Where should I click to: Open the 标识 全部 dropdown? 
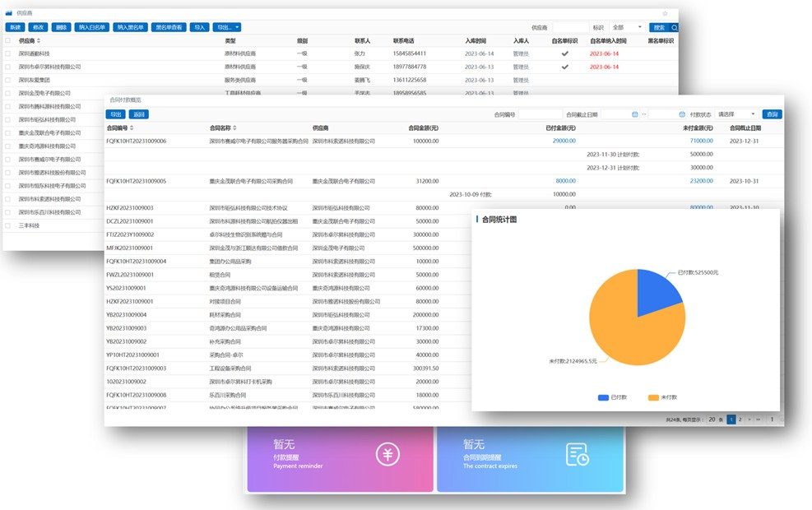click(627, 27)
